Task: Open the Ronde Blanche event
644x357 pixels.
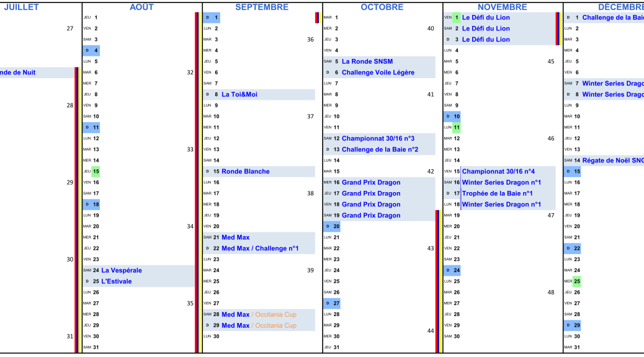Action: point(246,172)
